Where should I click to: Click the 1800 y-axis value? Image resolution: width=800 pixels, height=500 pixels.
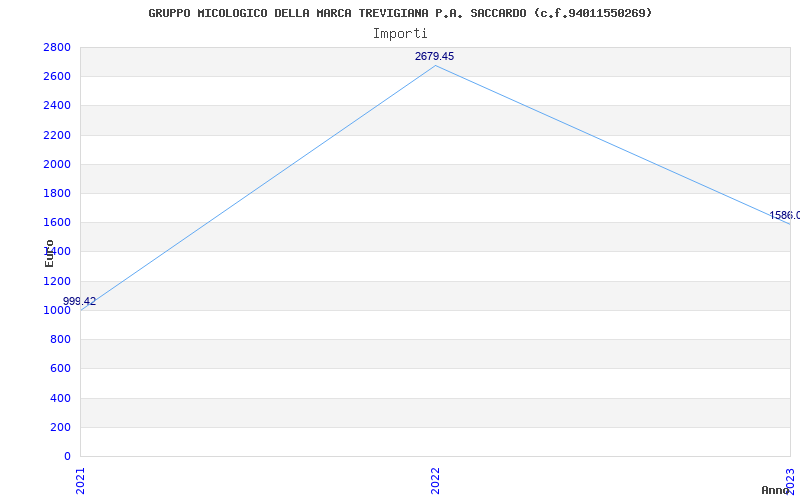[x=57, y=193]
